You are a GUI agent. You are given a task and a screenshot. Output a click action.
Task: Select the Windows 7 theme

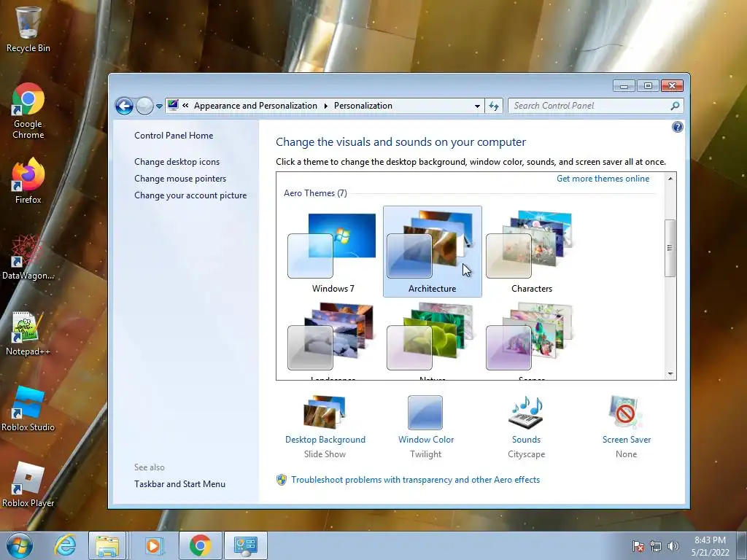[333, 252]
